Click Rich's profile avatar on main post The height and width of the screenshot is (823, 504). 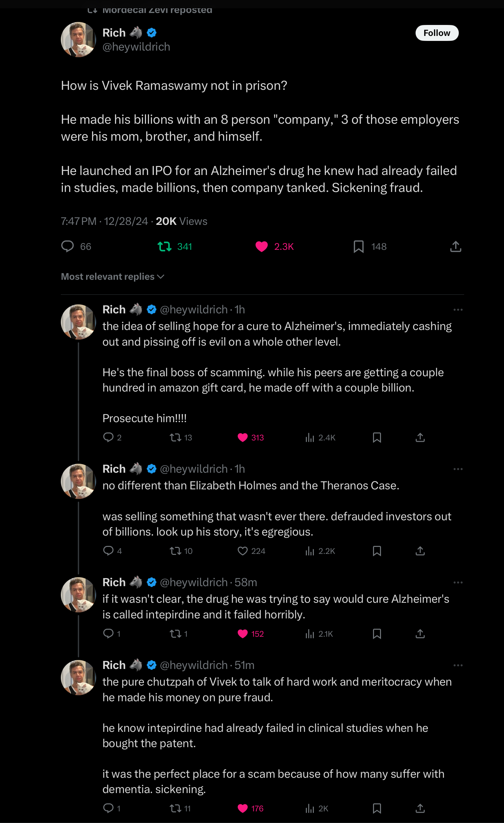78,39
